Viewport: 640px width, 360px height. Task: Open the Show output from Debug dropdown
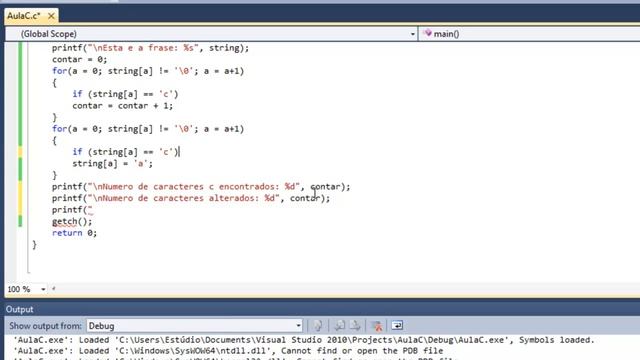(194, 326)
